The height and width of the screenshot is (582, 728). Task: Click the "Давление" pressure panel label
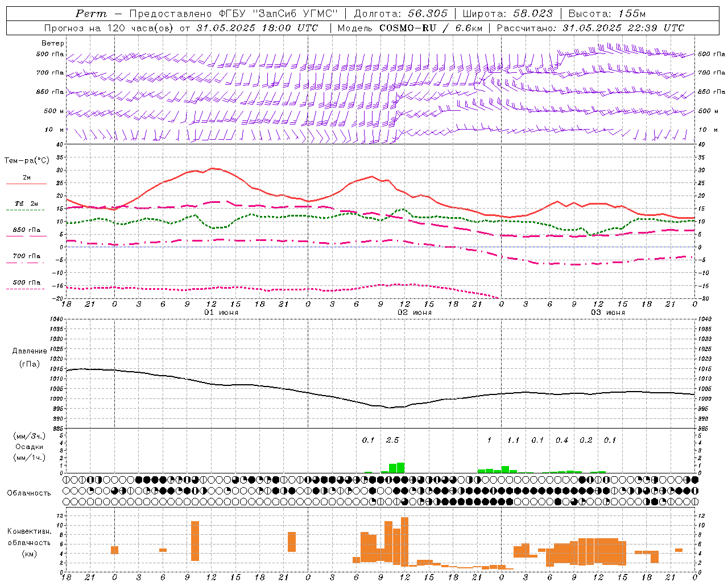point(30,351)
